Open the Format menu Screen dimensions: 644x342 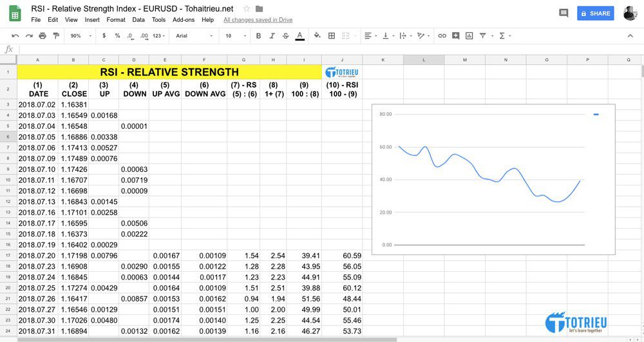116,20
